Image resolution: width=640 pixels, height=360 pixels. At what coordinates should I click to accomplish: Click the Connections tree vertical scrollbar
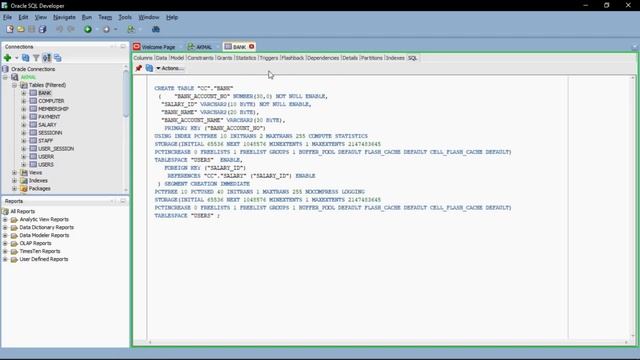tap(126, 94)
